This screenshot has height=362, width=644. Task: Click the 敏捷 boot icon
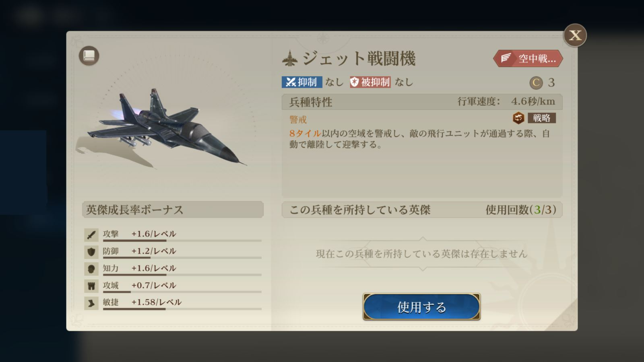[x=91, y=303]
